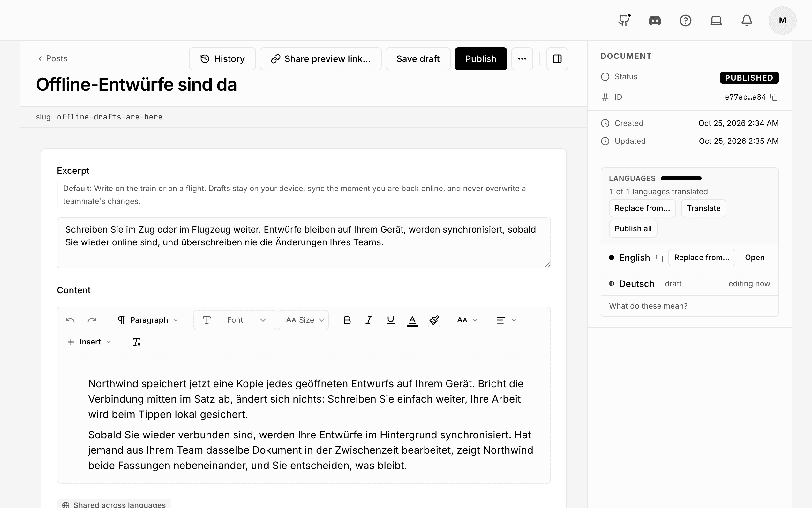Undo the last edit

pos(70,320)
